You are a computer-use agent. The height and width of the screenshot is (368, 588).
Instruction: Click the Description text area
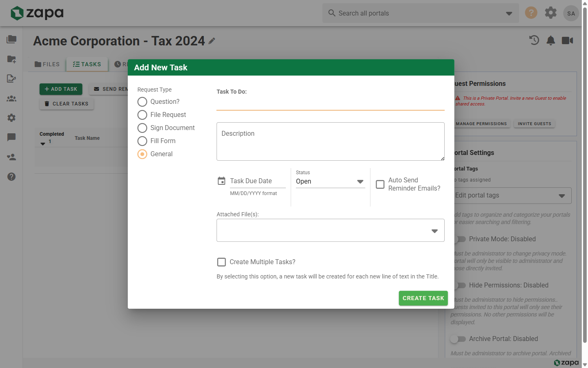click(x=330, y=141)
